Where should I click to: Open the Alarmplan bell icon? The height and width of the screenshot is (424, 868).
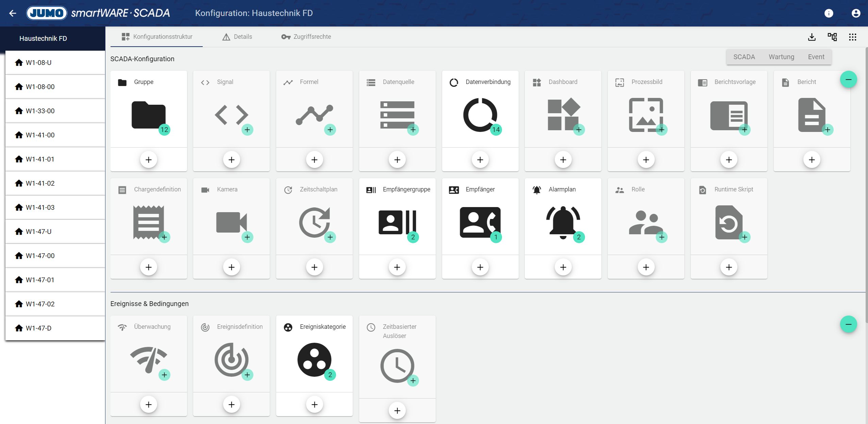click(563, 222)
